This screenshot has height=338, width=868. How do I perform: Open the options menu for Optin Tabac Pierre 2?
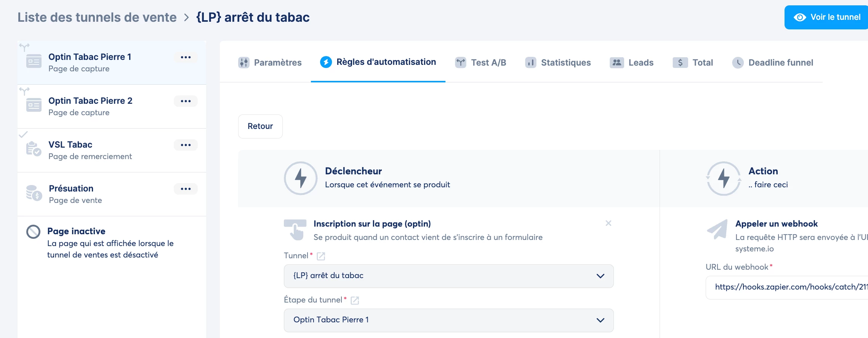pos(186,101)
